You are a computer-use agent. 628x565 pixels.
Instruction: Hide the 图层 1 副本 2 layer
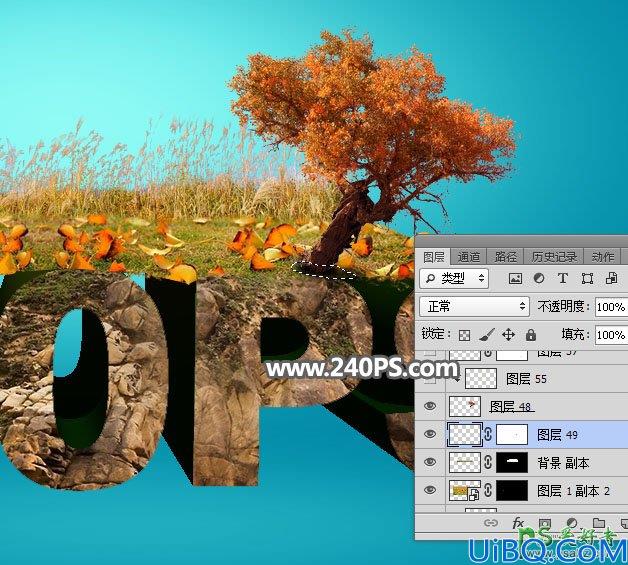(x=430, y=490)
